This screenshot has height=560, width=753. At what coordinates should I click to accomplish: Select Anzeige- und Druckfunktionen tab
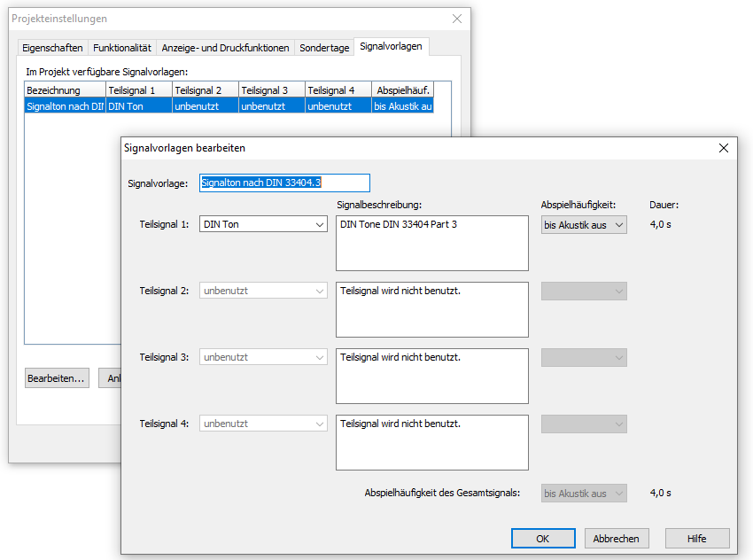coord(226,48)
